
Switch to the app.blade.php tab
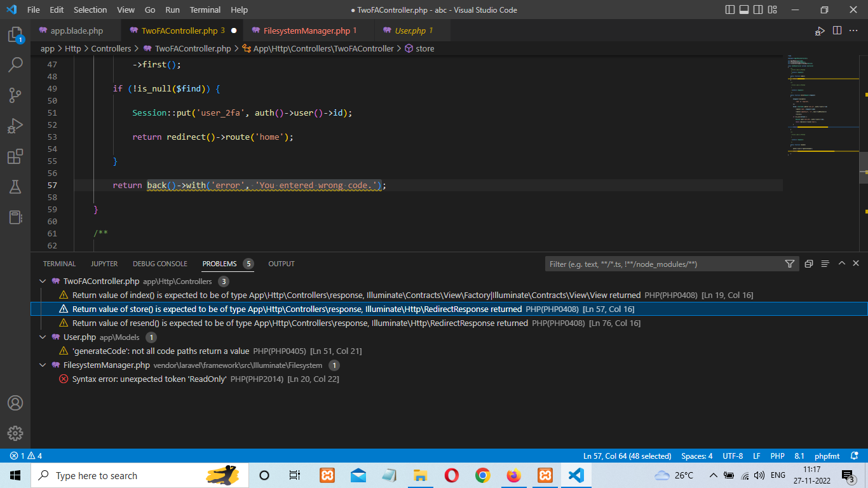[x=76, y=30]
